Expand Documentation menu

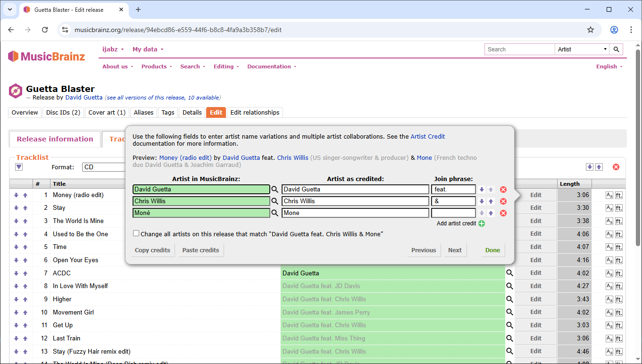(x=272, y=66)
